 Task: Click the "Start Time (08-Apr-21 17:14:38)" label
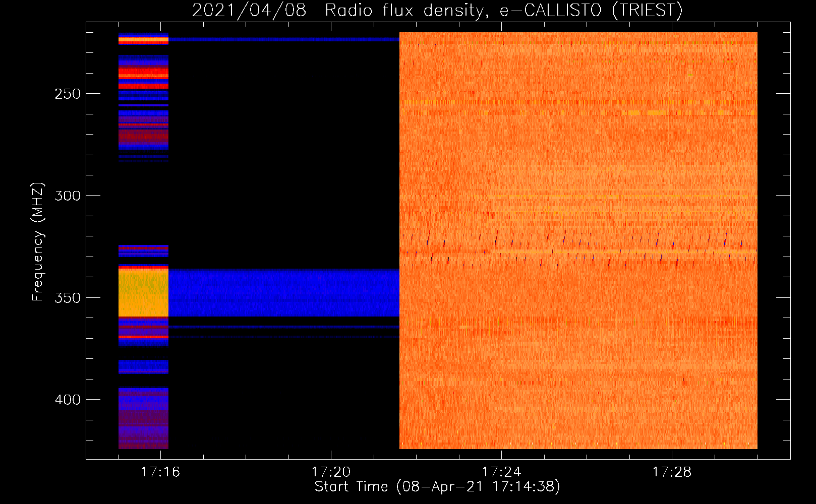(437, 487)
